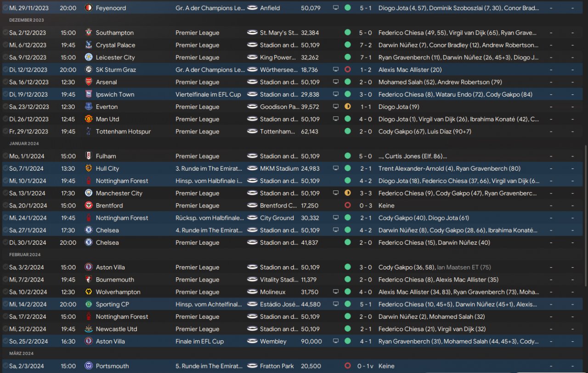Click the yellow draw indicator in the Everton row
588x373 pixels.
(348, 107)
